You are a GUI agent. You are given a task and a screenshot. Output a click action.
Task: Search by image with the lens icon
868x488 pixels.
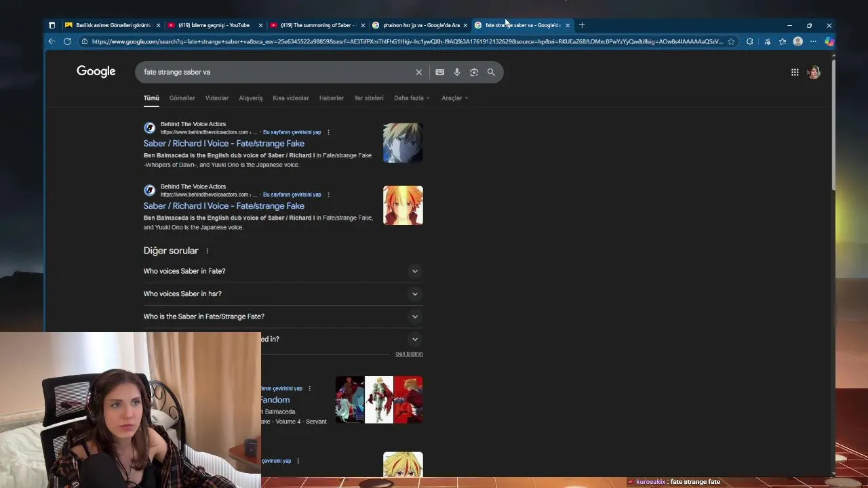click(x=474, y=72)
